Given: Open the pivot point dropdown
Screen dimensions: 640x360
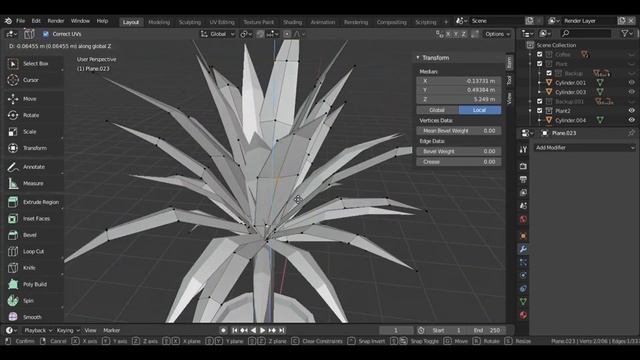Looking at the screenshot, I should (246, 34).
